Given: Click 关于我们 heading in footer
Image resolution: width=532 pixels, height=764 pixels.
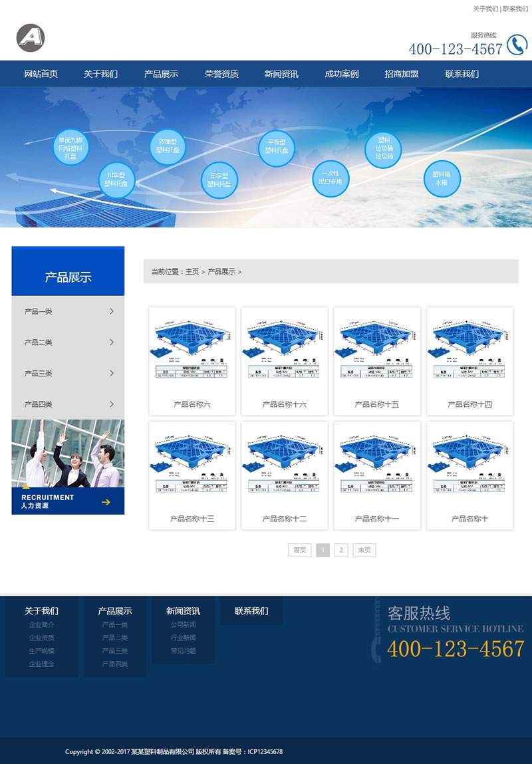Looking at the screenshot, I should [x=41, y=611].
